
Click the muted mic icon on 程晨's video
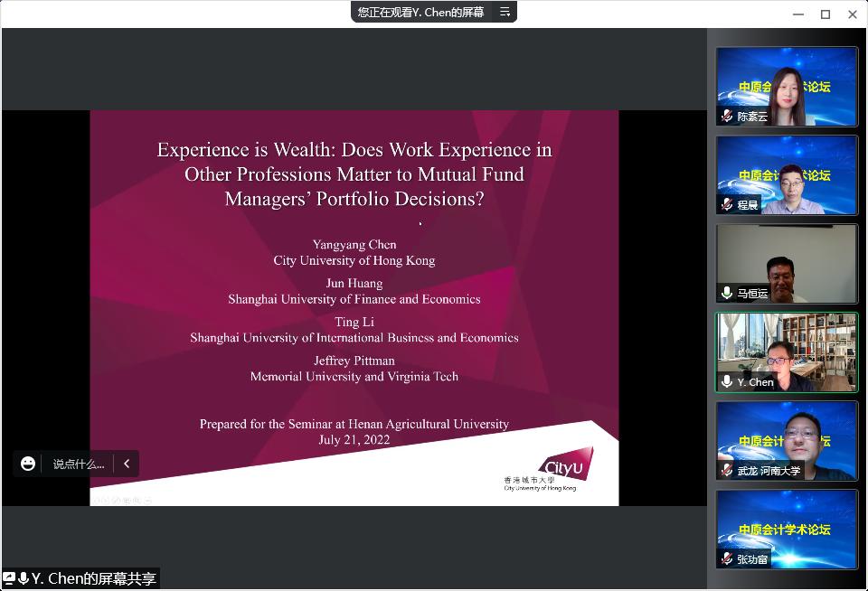[x=727, y=205]
